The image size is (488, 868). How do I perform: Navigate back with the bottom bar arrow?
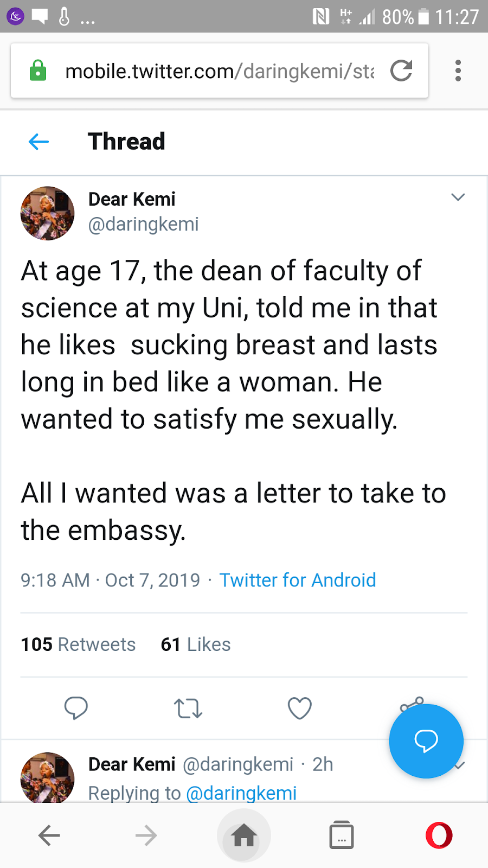pyautogui.click(x=49, y=835)
